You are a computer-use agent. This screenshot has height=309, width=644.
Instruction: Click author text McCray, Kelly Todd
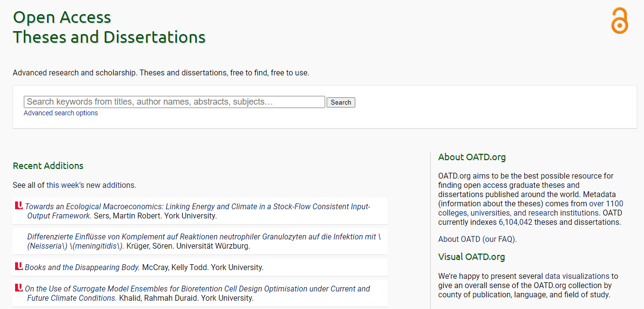pyautogui.click(x=175, y=267)
